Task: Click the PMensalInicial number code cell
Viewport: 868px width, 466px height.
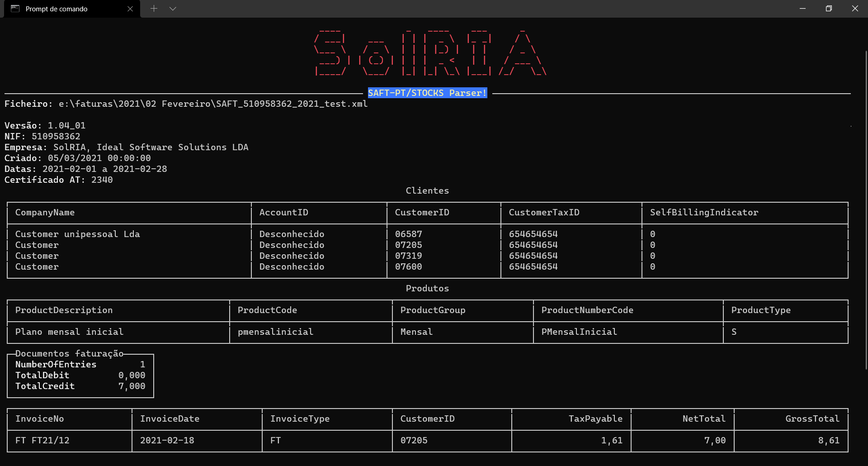Action: (x=579, y=332)
